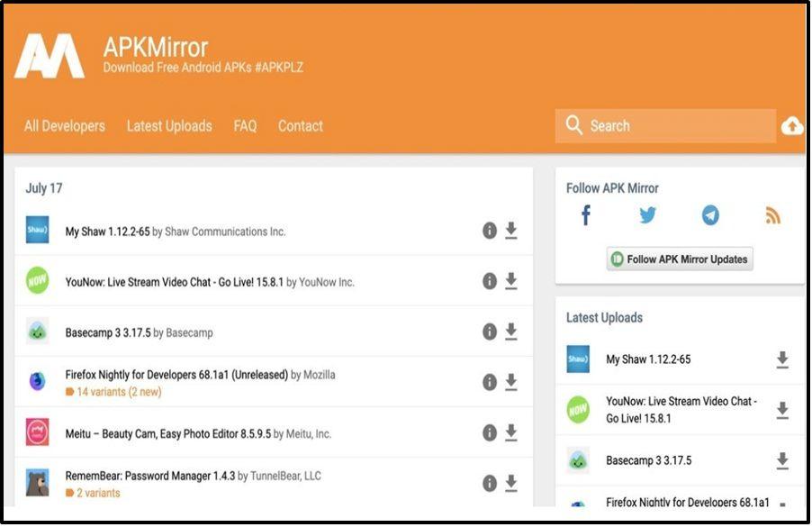
Task: Go to Latest Uploads in the navigation bar
Action: (x=169, y=126)
